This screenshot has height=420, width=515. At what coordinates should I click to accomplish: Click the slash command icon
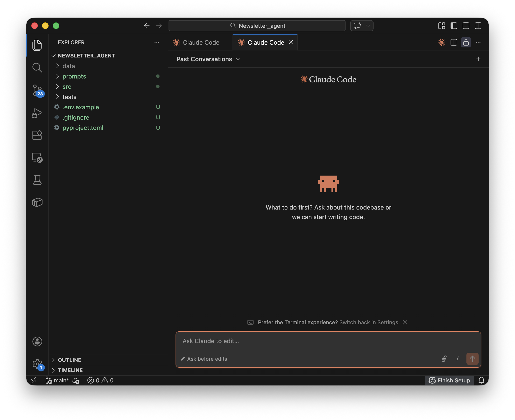458,359
